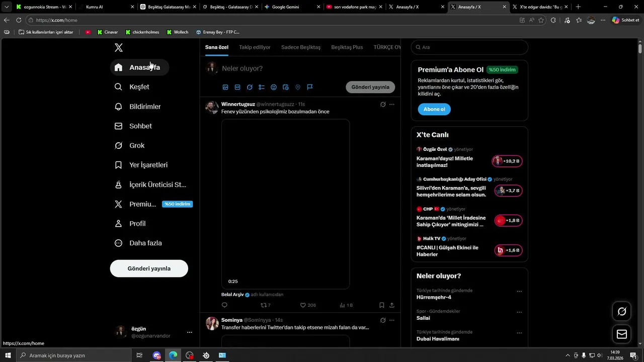Switch to the Sadece Beşiktaş tab
Screen dimensions: 644x362
click(301, 47)
